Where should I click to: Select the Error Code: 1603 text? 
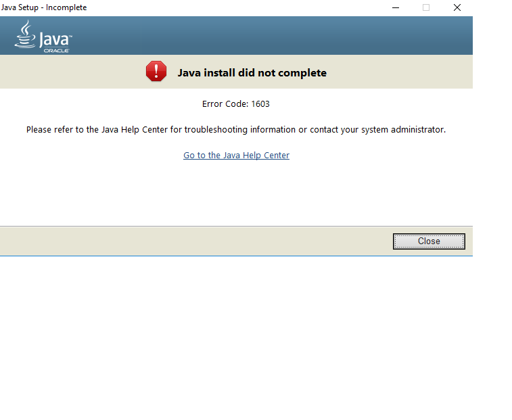click(x=236, y=104)
